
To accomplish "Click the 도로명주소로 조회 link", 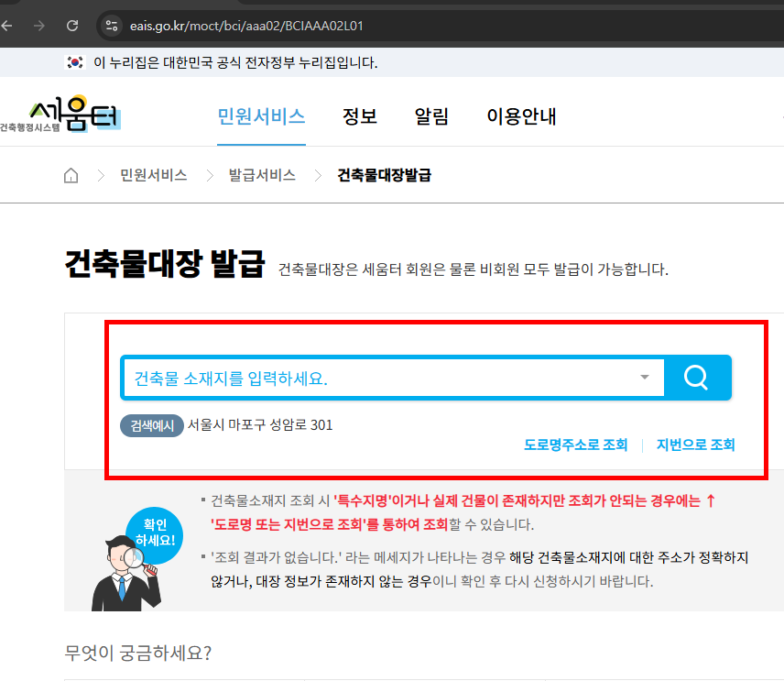I will pos(577,445).
